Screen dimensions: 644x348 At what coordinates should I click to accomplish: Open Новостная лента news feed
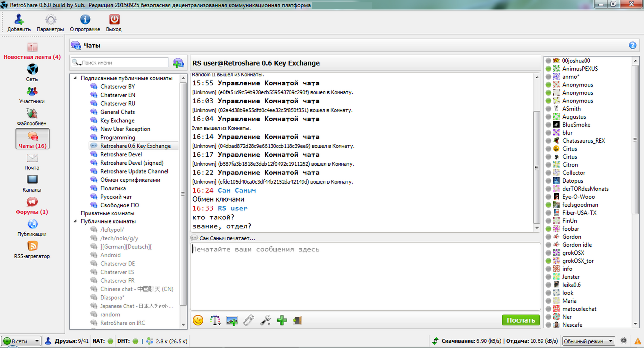(32, 51)
